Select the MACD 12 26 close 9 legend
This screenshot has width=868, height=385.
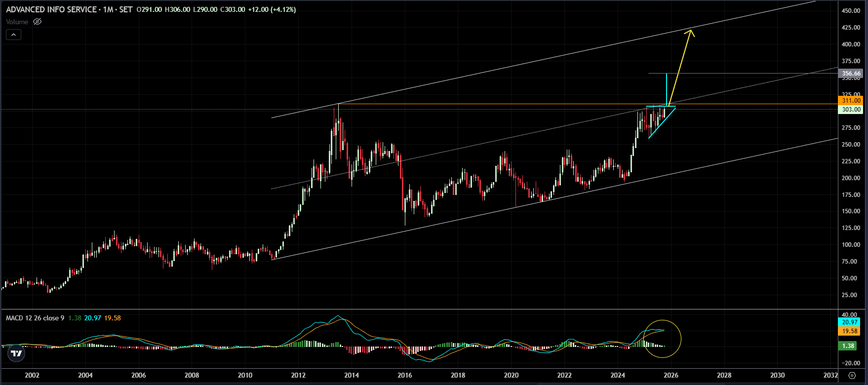coord(35,318)
